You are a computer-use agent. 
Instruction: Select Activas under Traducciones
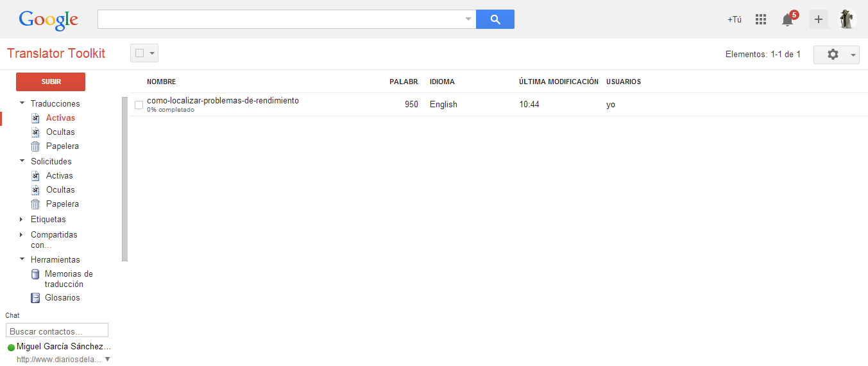coord(60,118)
